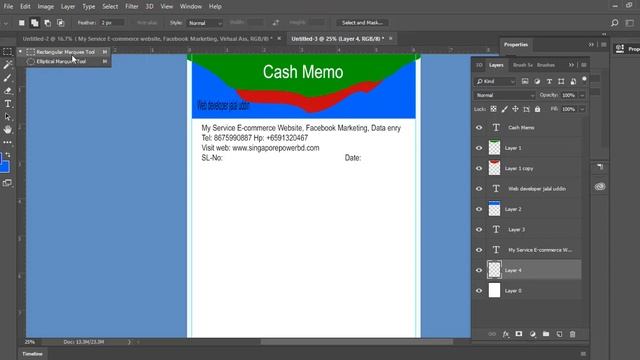
Task: Filter layers by adjustment layers
Action: coord(537,81)
